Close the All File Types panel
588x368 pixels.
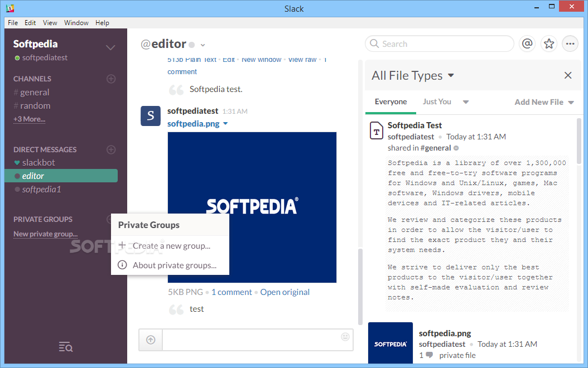[568, 75]
